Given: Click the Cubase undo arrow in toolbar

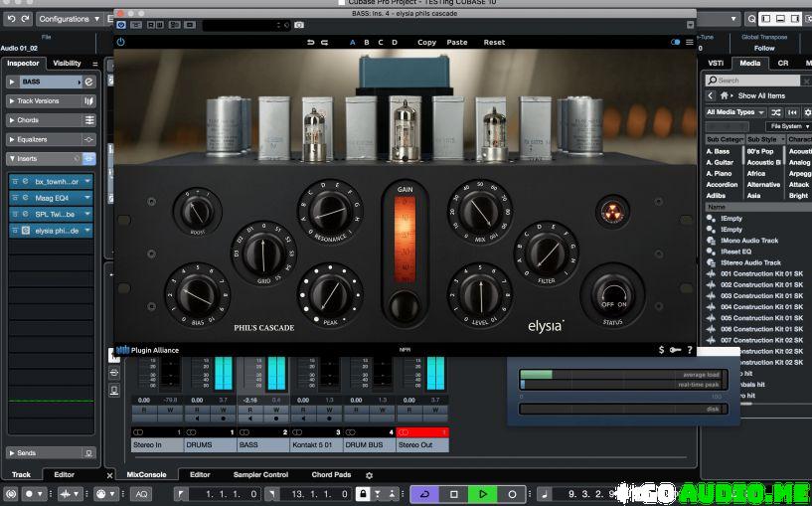Looking at the screenshot, I should coord(11,19).
